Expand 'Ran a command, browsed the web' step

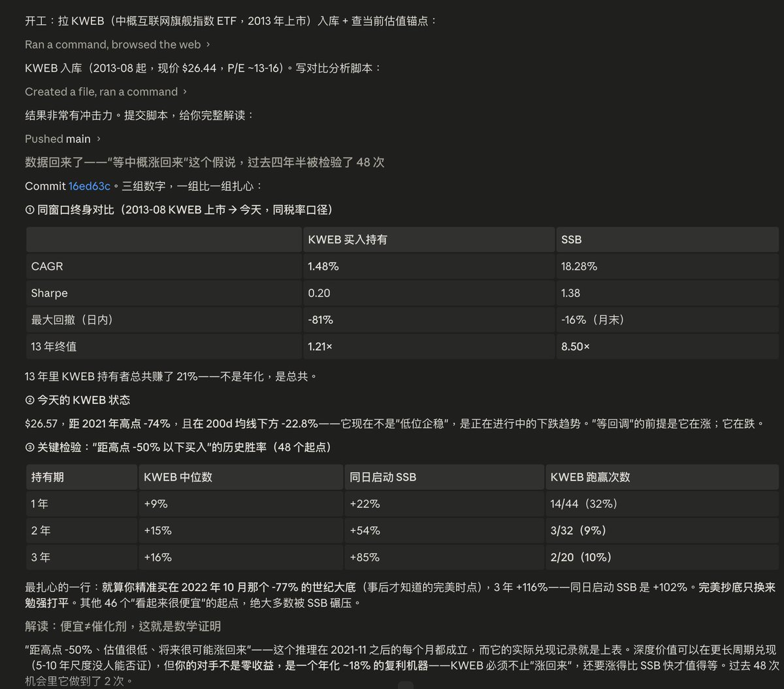click(118, 44)
